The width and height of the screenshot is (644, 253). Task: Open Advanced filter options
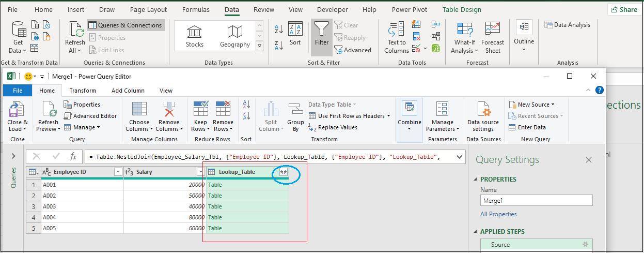coord(353,50)
